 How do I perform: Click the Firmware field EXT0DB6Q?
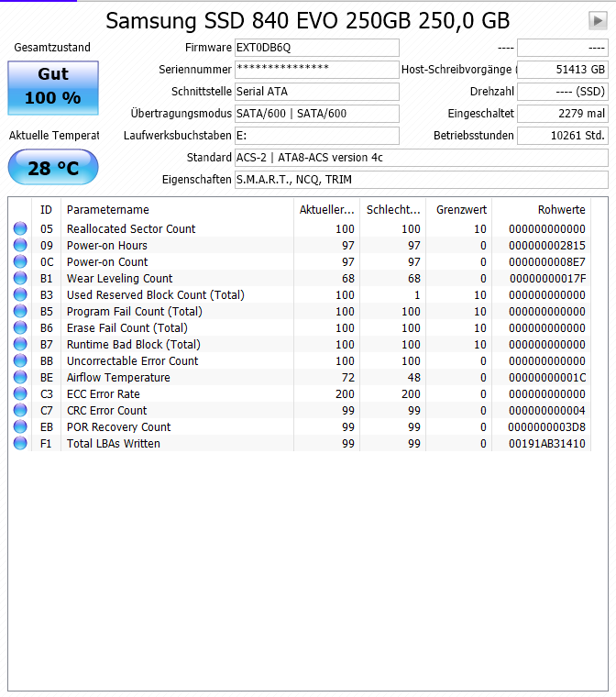317,48
